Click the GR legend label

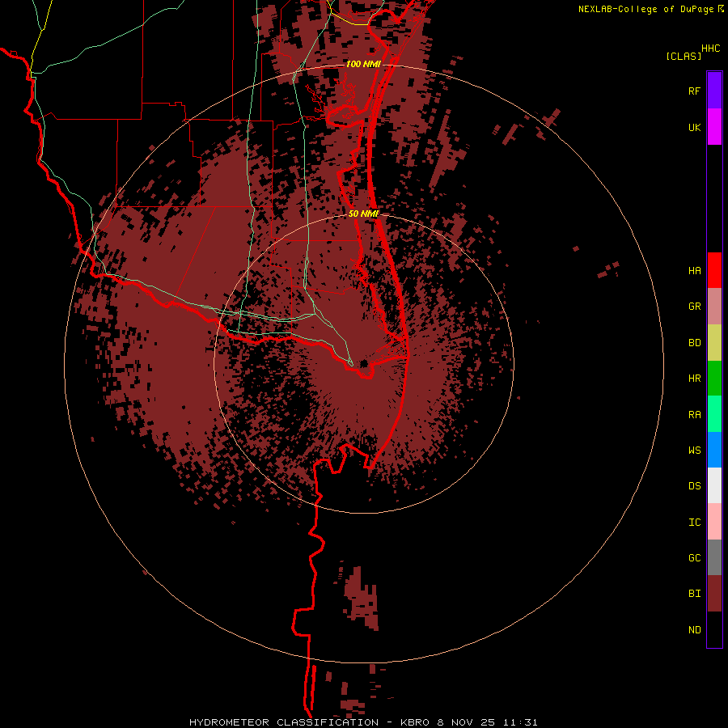pyautogui.click(x=694, y=307)
